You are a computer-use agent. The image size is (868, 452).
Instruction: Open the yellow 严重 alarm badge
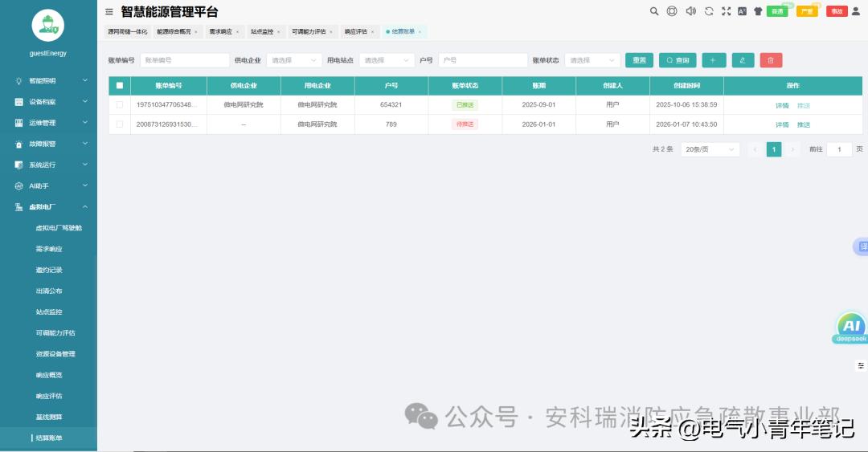[807, 11]
